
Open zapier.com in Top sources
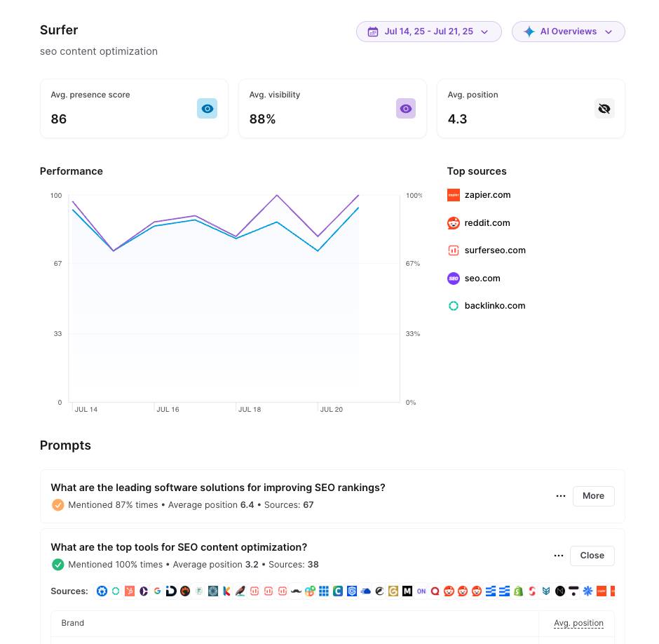point(487,195)
